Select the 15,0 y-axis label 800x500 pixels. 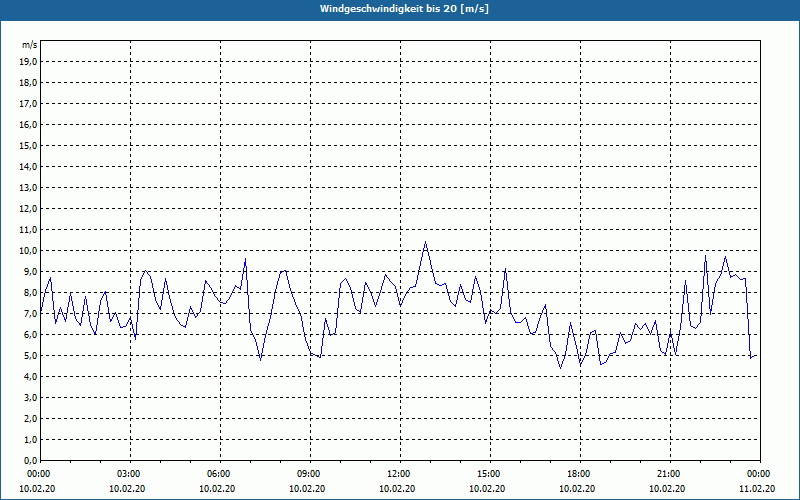tap(28, 145)
